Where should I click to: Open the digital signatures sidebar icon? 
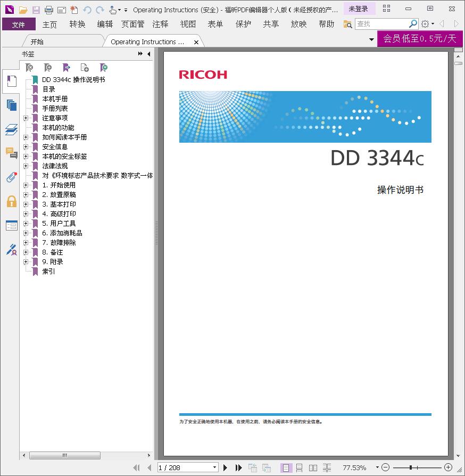click(x=12, y=250)
